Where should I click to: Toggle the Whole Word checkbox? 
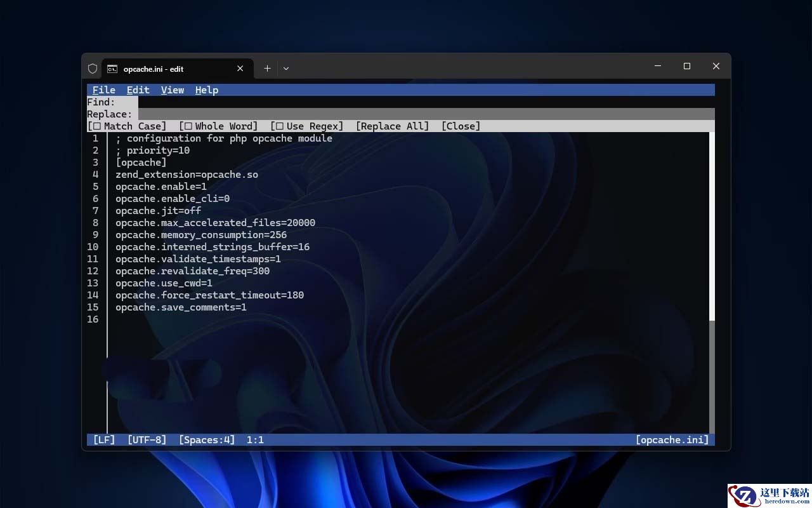click(x=188, y=126)
